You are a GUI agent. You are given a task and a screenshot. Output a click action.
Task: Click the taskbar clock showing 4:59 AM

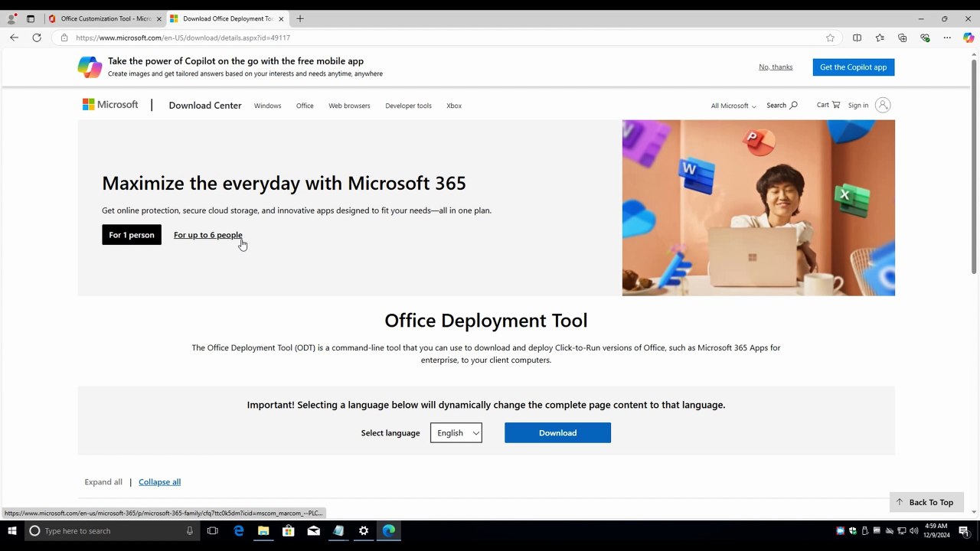[x=936, y=530]
